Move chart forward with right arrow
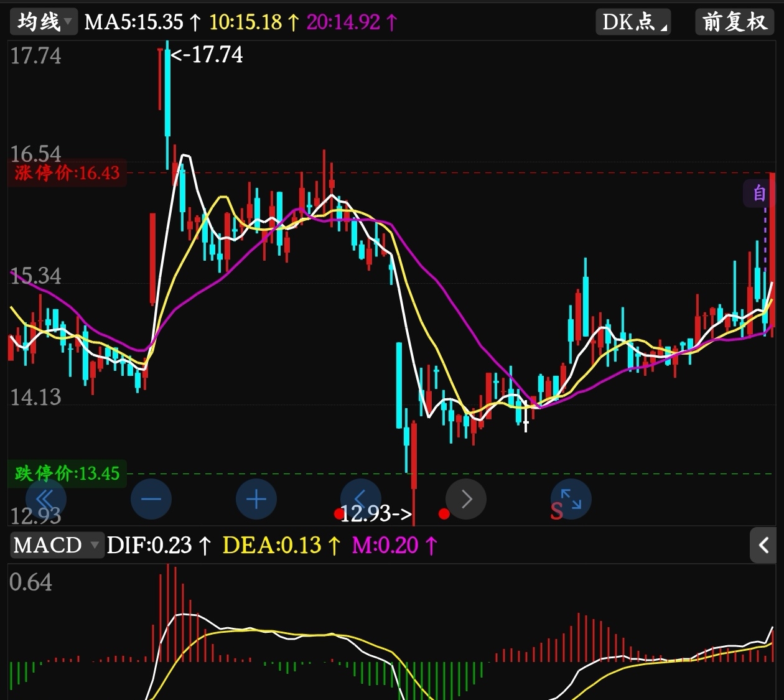The height and width of the screenshot is (700, 784). point(466,499)
